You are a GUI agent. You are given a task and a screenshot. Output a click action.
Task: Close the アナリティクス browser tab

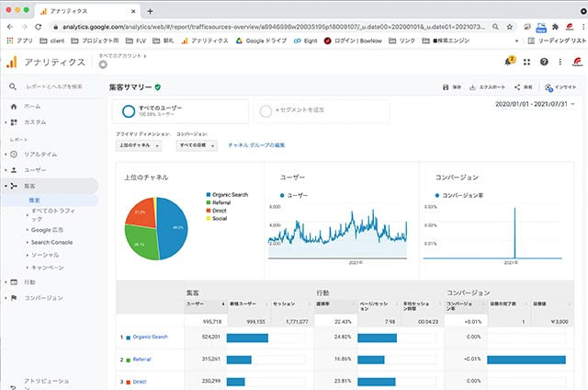point(133,11)
